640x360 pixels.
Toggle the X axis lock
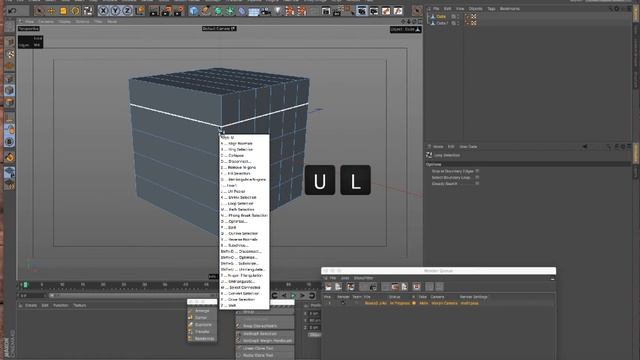coord(103,11)
